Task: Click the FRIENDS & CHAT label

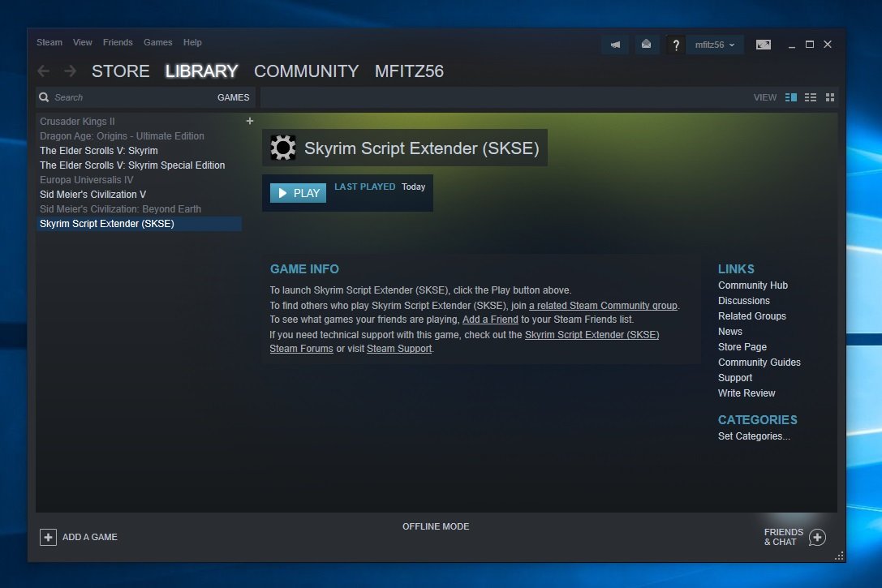Action: pos(784,537)
